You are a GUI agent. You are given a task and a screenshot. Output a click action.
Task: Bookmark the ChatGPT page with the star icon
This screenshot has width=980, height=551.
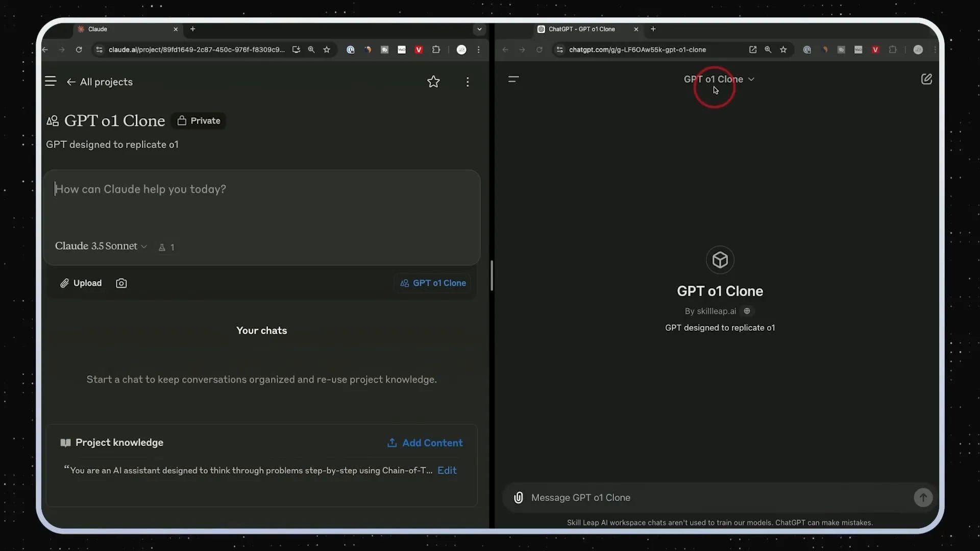(x=784, y=49)
